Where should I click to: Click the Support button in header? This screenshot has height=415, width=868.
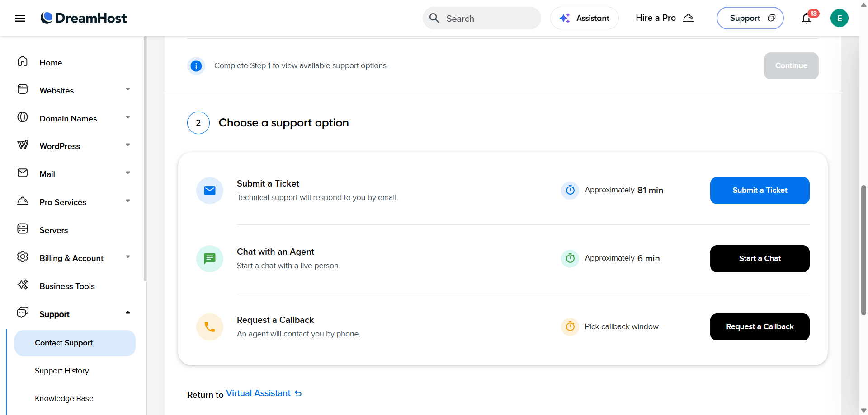[750, 18]
